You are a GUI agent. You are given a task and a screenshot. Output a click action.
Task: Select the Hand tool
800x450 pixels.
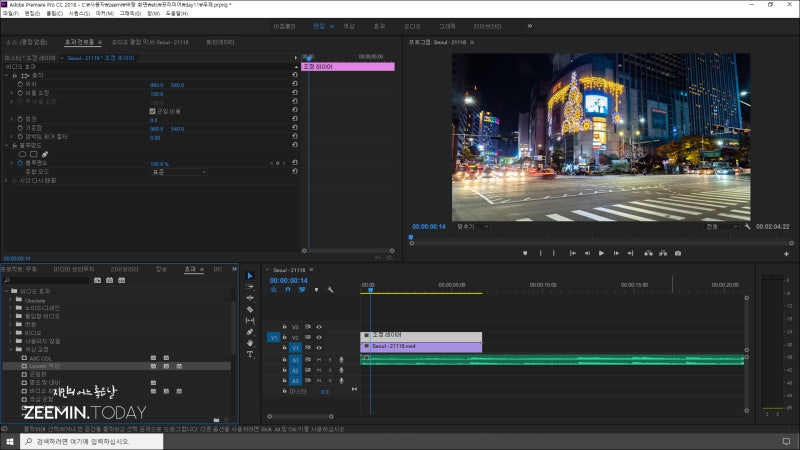pyautogui.click(x=250, y=343)
